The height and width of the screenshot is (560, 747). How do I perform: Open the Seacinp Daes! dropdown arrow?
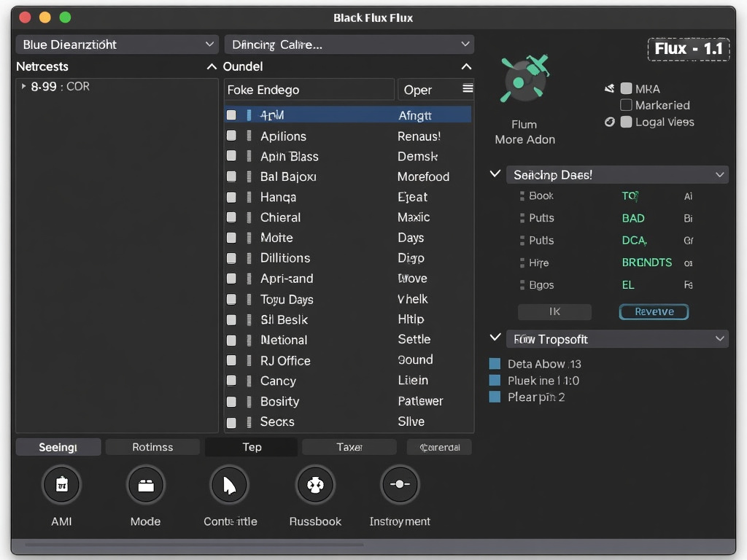[720, 175]
